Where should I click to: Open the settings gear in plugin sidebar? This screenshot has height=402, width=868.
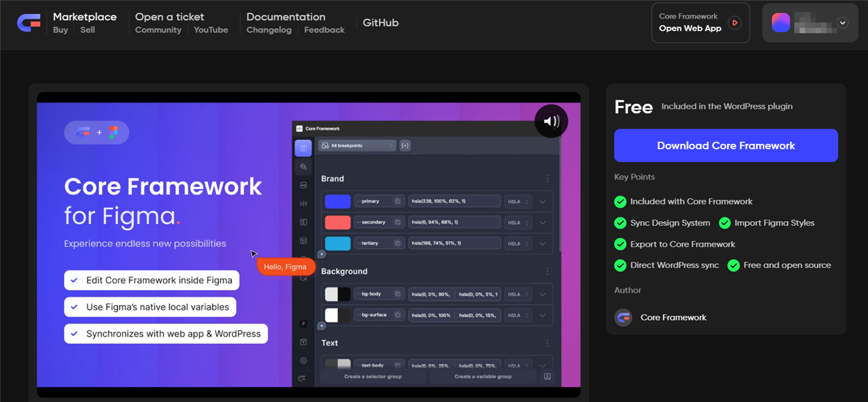pos(303,360)
